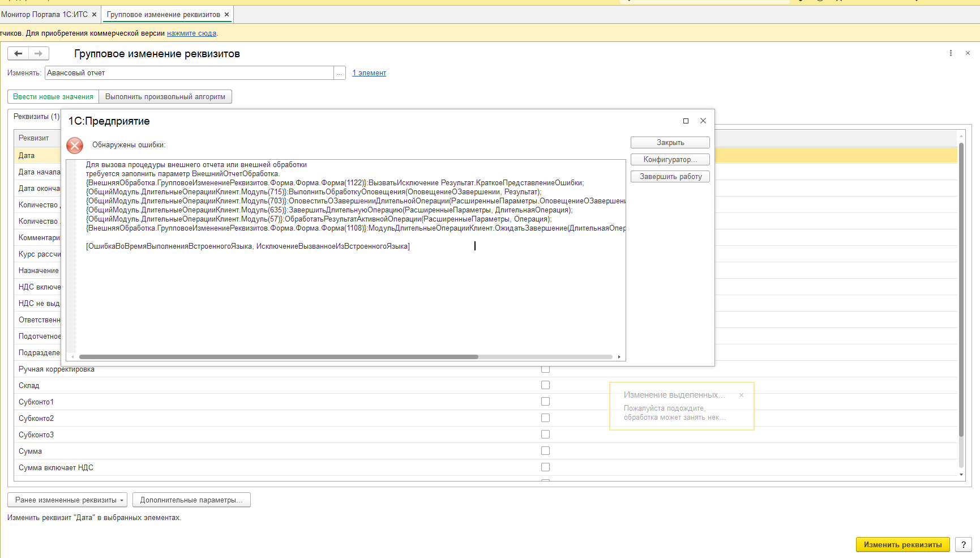Open the Реквизиты (1) tab
Screen dimensions: 980x558
pyautogui.click(x=37, y=117)
